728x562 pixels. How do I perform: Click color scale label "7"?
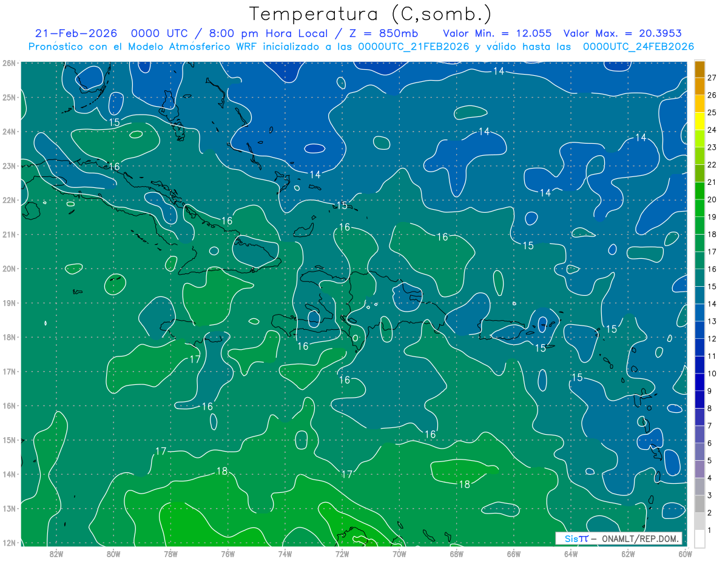710,426
